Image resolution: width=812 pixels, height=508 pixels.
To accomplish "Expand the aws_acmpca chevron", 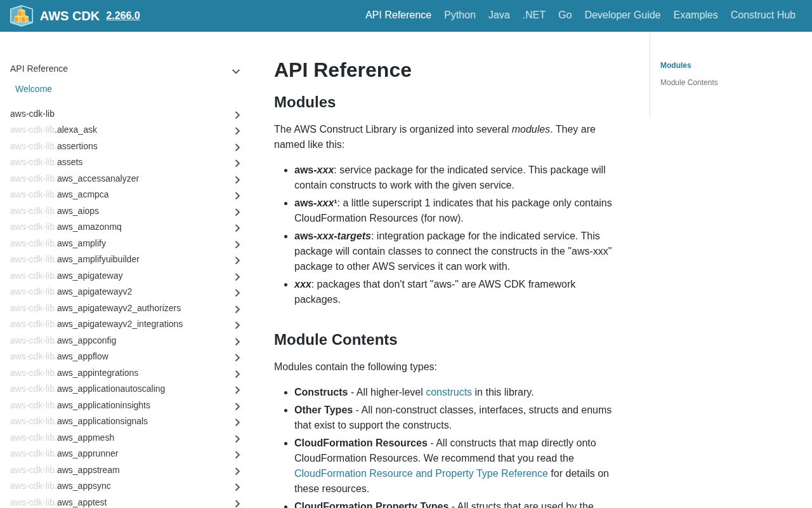I will point(237,196).
